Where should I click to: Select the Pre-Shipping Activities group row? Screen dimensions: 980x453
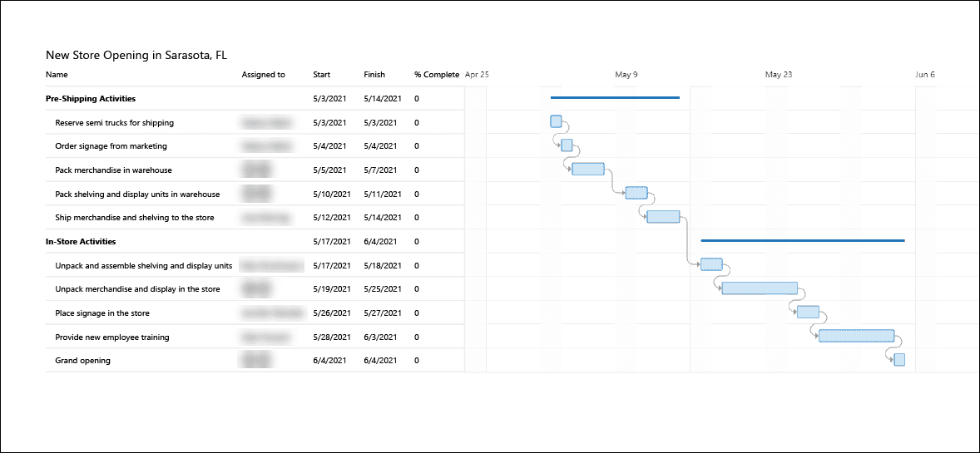click(255, 98)
